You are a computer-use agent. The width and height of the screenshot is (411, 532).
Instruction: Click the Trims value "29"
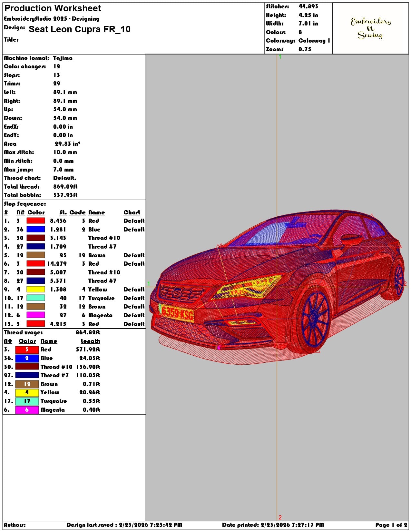click(57, 84)
